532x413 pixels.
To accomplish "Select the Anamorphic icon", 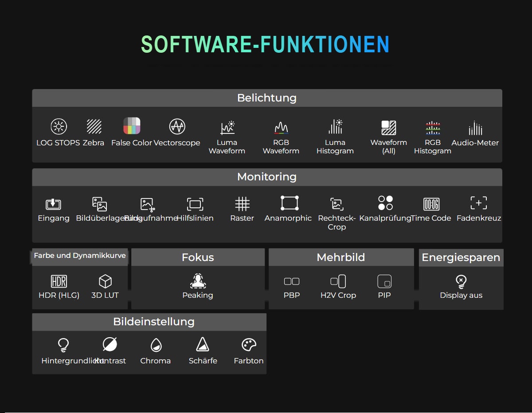I will point(289,203).
